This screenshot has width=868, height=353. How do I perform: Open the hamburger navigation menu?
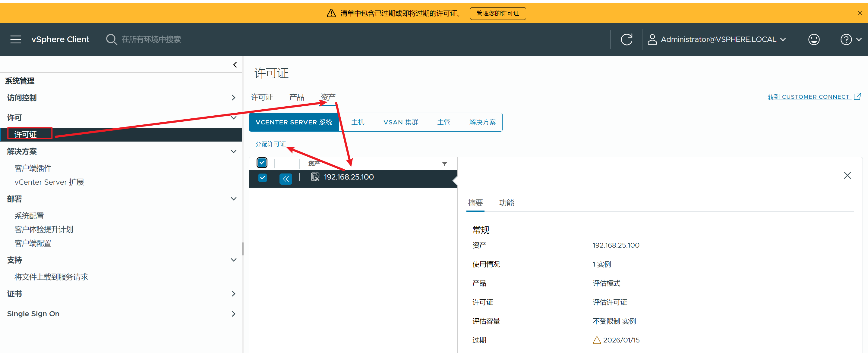point(15,39)
